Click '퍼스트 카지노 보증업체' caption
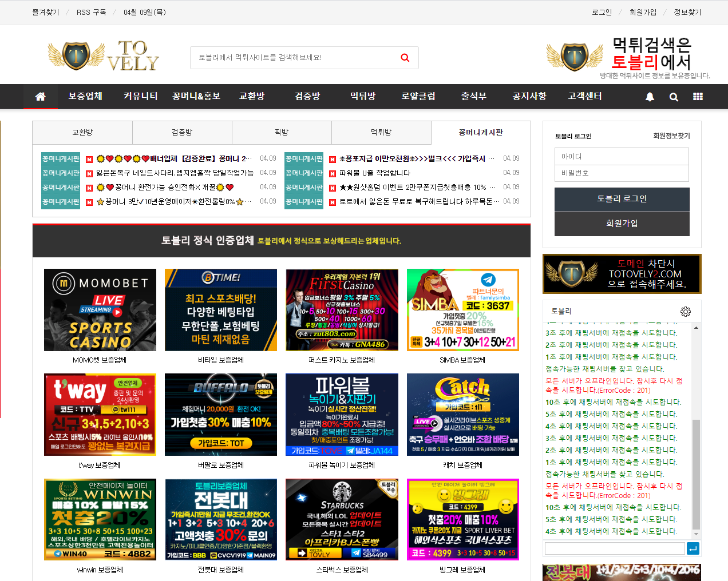The image size is (728, 581). point(342,360)
